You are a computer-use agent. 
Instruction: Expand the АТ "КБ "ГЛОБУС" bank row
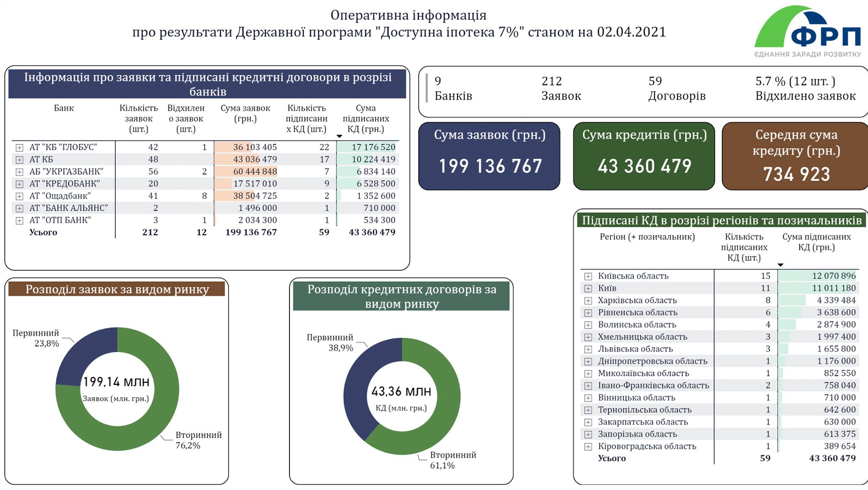coord(19,148)
